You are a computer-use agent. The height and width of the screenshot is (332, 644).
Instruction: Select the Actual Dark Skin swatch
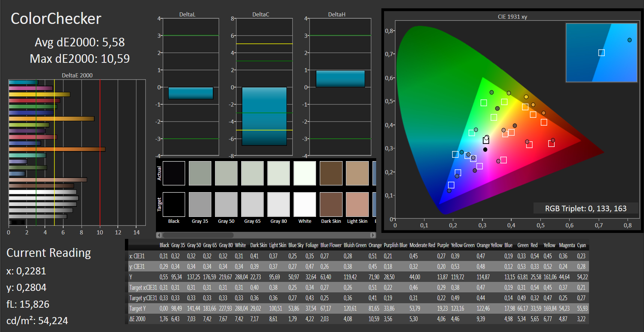click(x=331, y=173)
